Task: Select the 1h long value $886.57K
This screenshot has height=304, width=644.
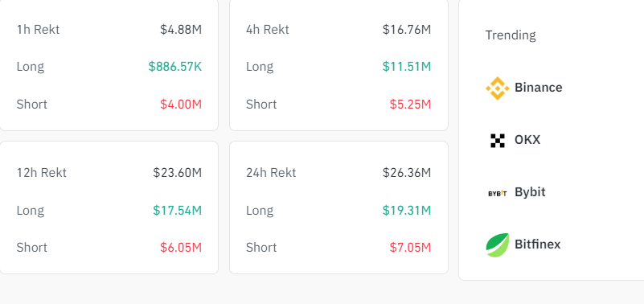Action: [175, 67]
